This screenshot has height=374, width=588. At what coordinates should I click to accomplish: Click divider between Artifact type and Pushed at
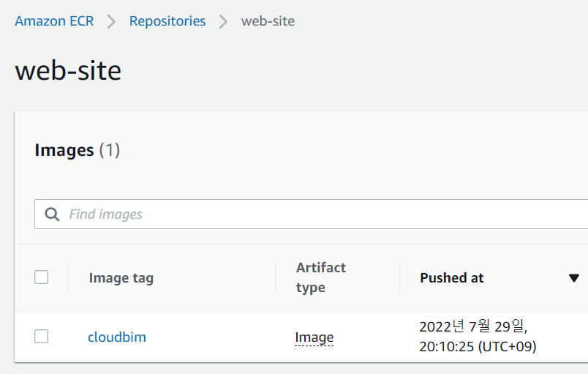400,278
